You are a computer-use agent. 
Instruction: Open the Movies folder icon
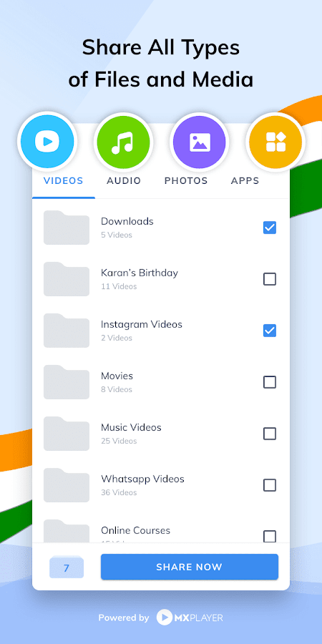pyautogui.click(x=67, y=382)
